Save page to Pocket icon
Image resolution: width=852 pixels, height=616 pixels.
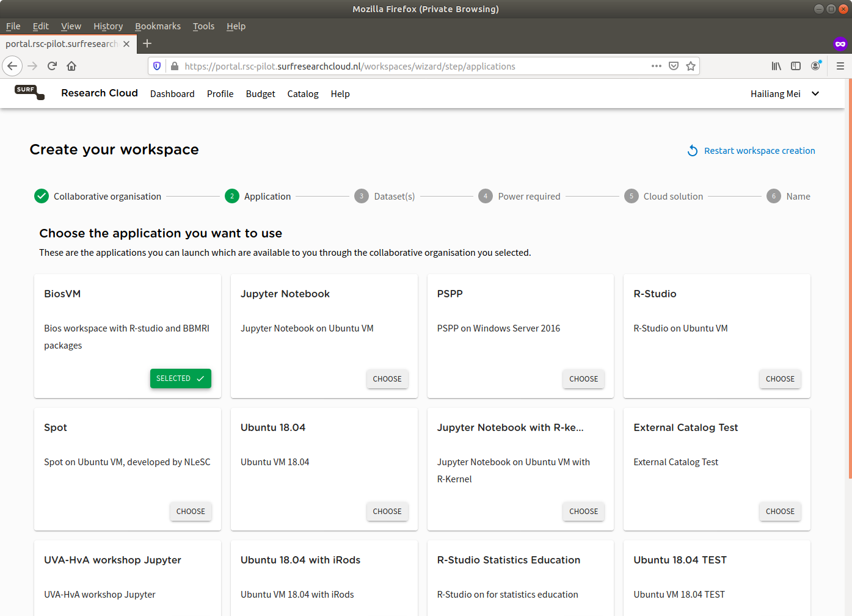point(674,66)
